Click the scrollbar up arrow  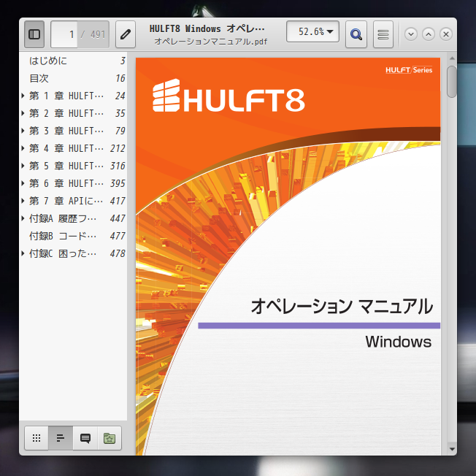click(452, 58)
